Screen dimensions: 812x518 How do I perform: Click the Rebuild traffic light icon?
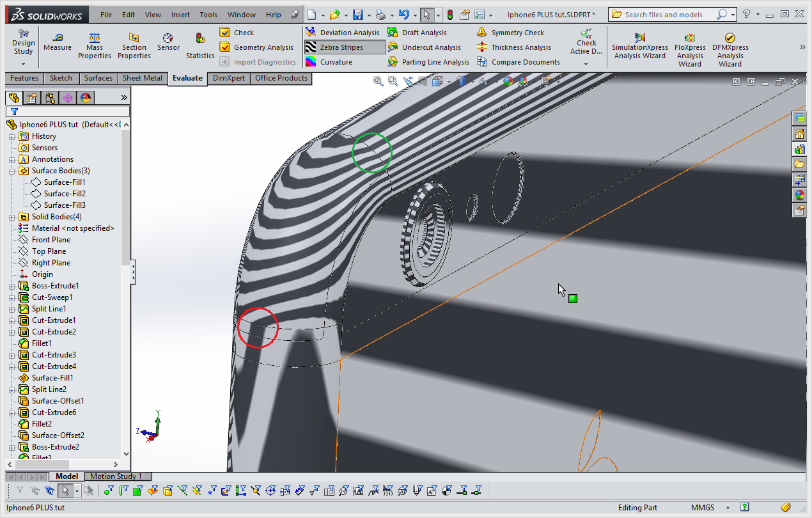[x=449, y=15]
